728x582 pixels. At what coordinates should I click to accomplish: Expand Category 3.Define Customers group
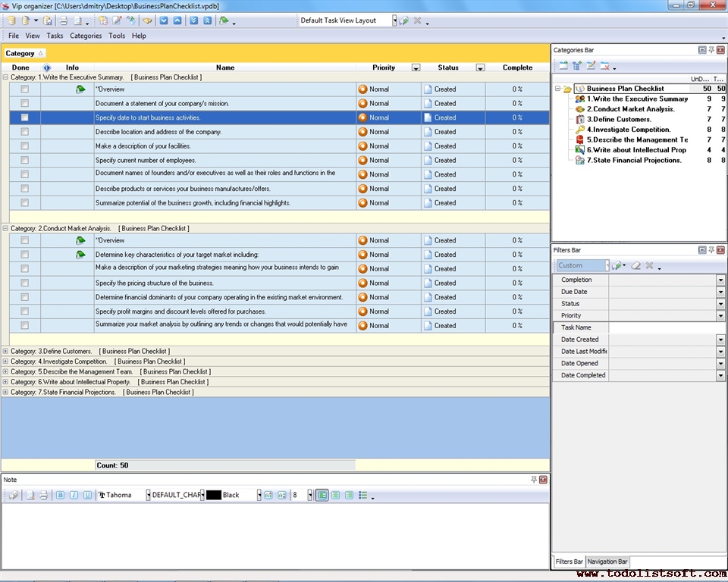[x=6, y=351]
